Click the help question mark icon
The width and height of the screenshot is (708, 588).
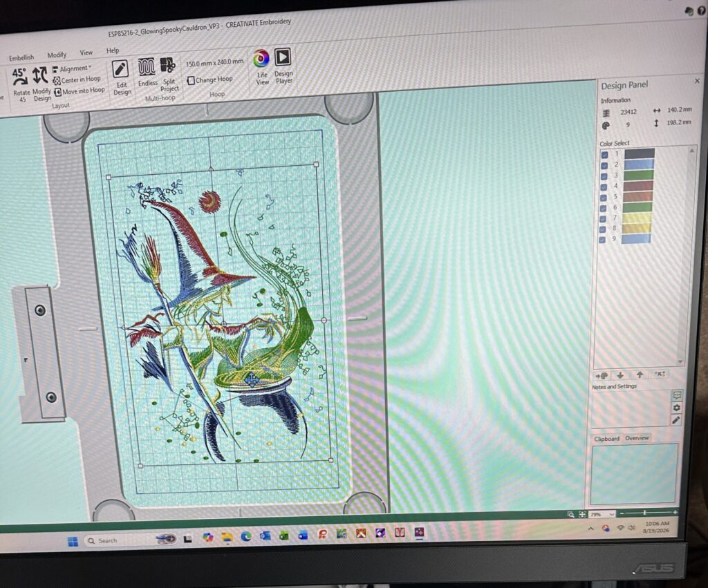(x=702, y=11)
